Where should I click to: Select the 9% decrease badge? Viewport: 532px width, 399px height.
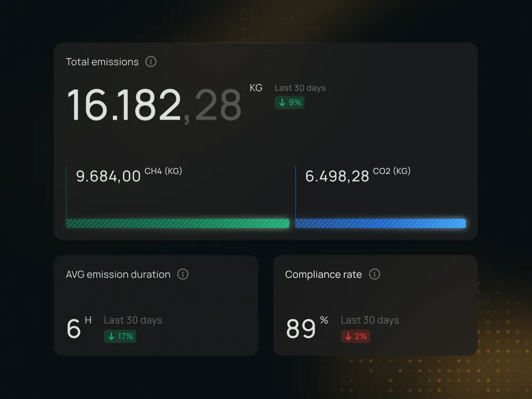(x=289, y=102)
